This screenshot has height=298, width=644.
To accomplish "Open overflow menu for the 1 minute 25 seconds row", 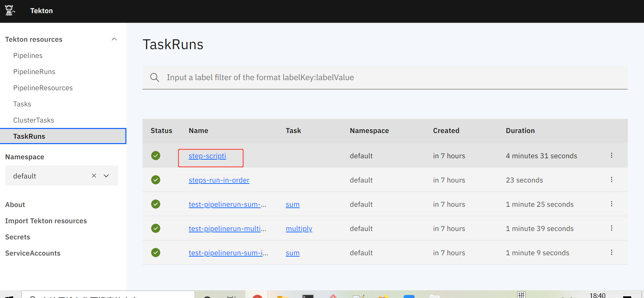I will (611, 204).
